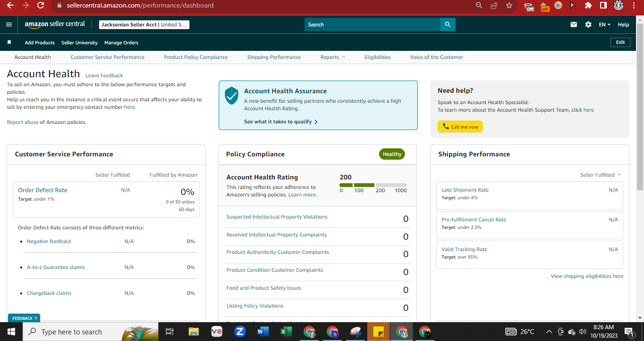The width and height of the screenshot is (644, 341).
Task: Switch to the Shipping Performance tab
Action: (274, 57)
